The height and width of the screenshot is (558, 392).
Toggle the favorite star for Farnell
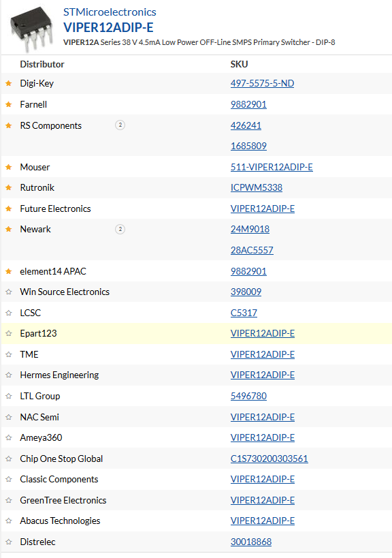coord(9,104)
